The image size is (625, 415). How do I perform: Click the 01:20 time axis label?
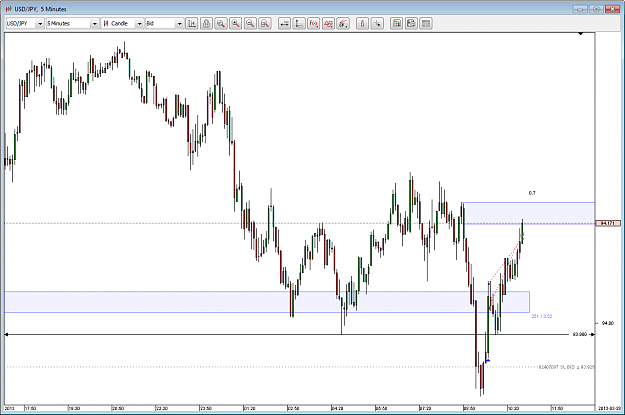(x=250, y=408)
